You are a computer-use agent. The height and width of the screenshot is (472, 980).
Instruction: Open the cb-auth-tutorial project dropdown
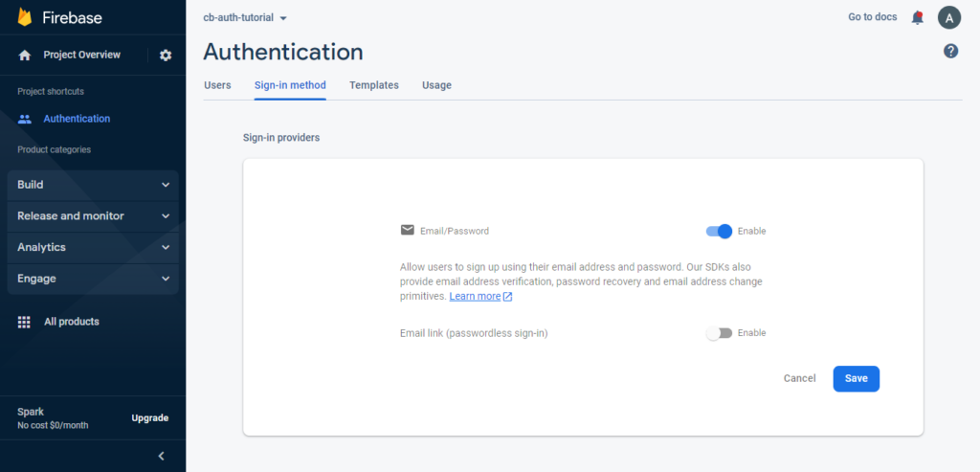(x=245, y=17)
